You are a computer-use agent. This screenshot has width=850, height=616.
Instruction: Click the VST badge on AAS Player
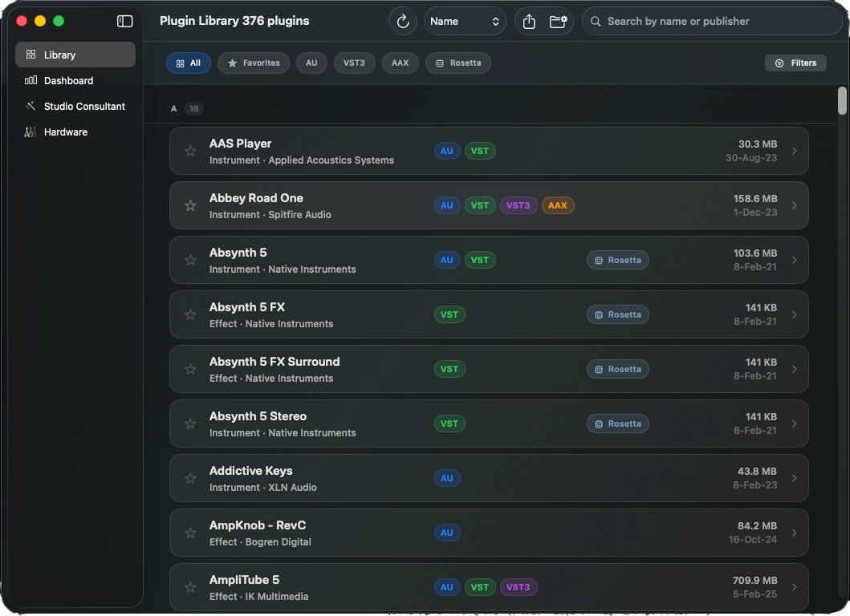[480, 151]
